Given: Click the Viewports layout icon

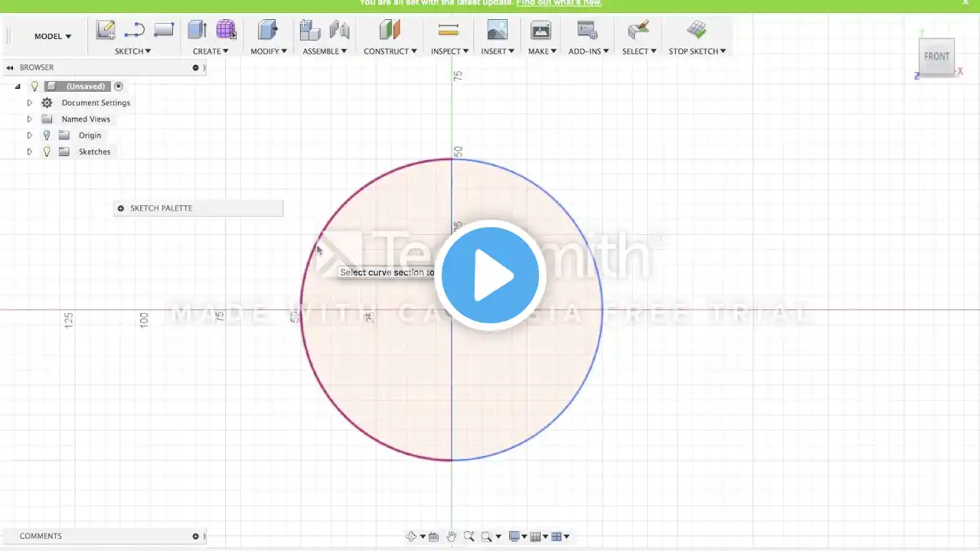Looking at the screenshot, I should (557, 536).
